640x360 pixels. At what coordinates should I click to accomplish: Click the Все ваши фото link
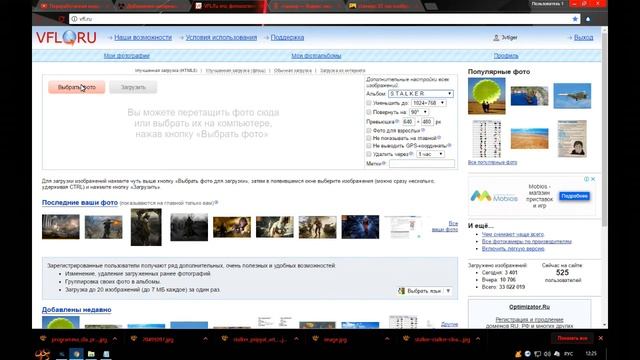coord(445,227)
